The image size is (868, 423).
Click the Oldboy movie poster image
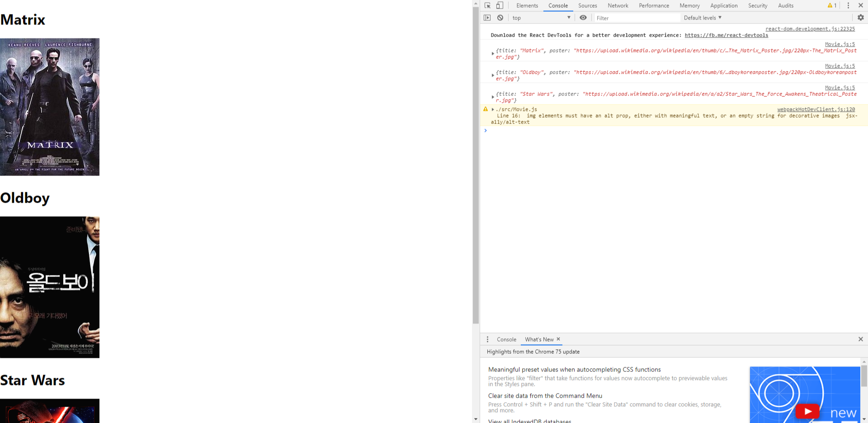pos(50,287)
